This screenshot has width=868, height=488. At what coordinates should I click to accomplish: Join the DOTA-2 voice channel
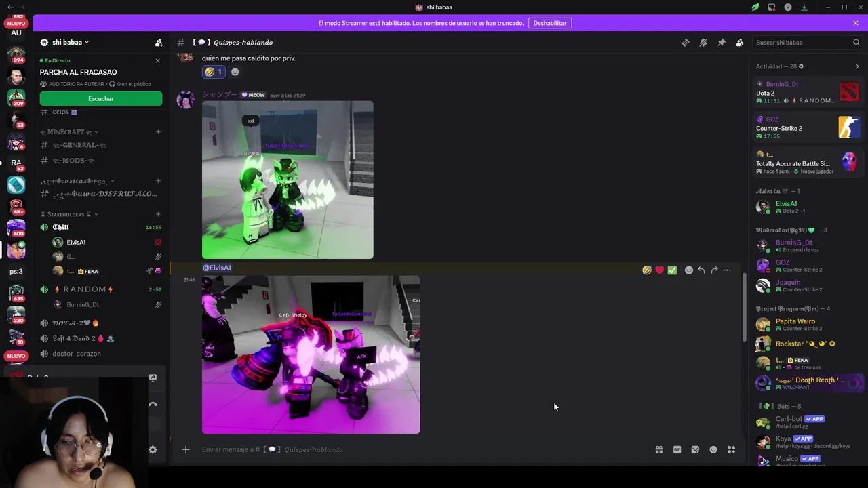pos(101,323)
